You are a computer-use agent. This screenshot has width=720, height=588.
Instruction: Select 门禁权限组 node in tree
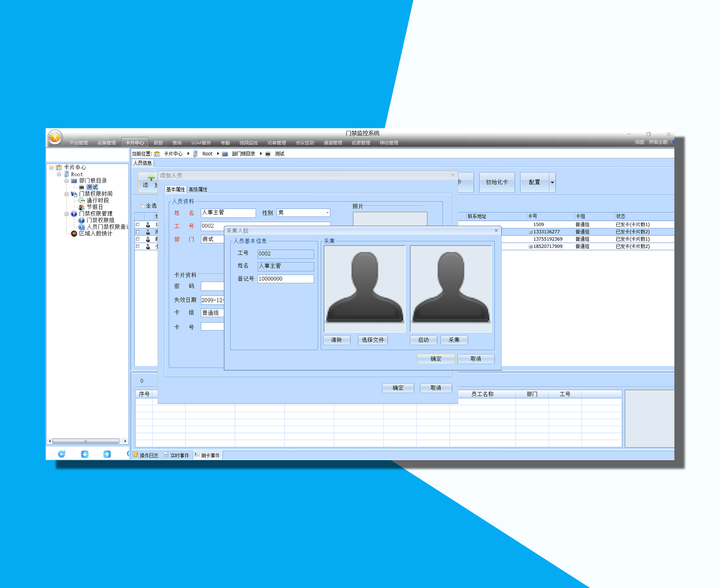tap(100, 220)
